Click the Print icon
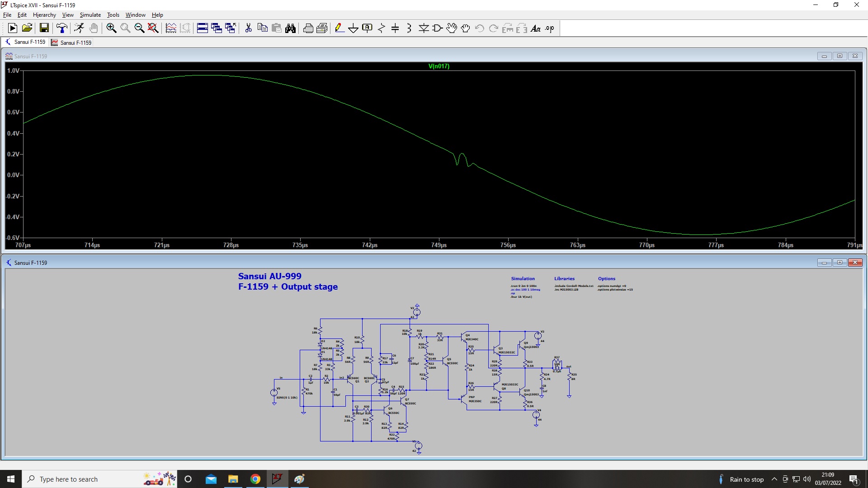 [x=308, y=28]
